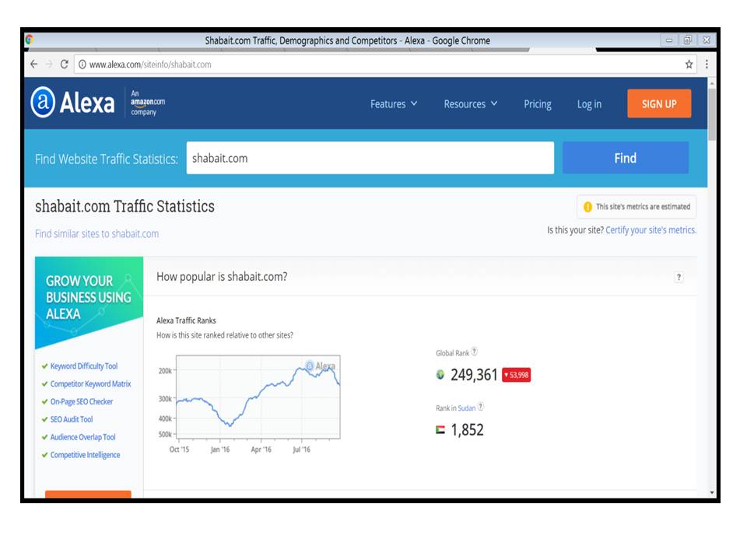Click the Grow Your Business banner
This screenshot has height=560, width=747.
pyautogui.click(x=89, y=302)
